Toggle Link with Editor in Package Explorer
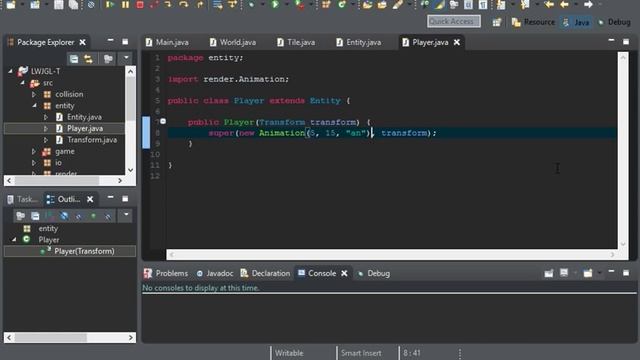The image size is (640, 360). click(89, 59)
